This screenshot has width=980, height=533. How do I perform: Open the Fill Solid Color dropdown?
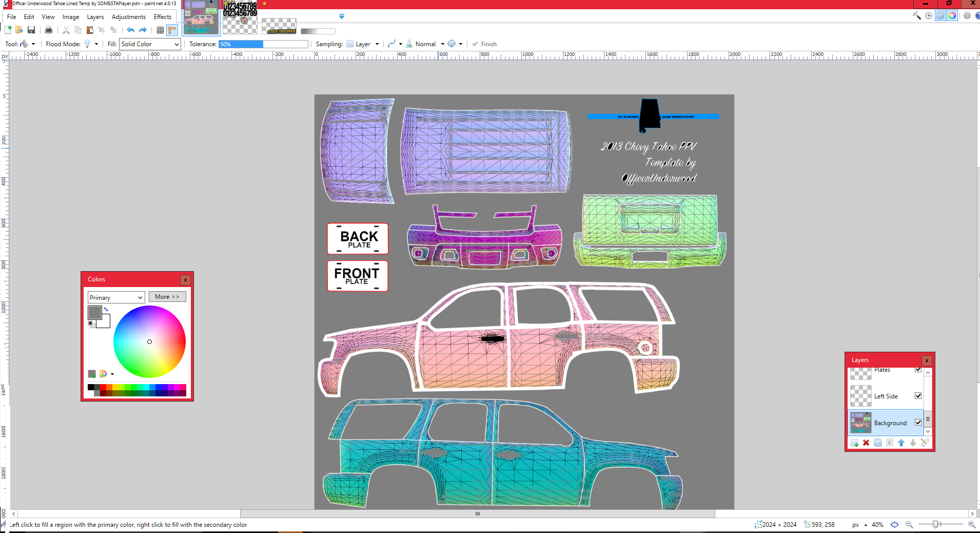[150, 44]
